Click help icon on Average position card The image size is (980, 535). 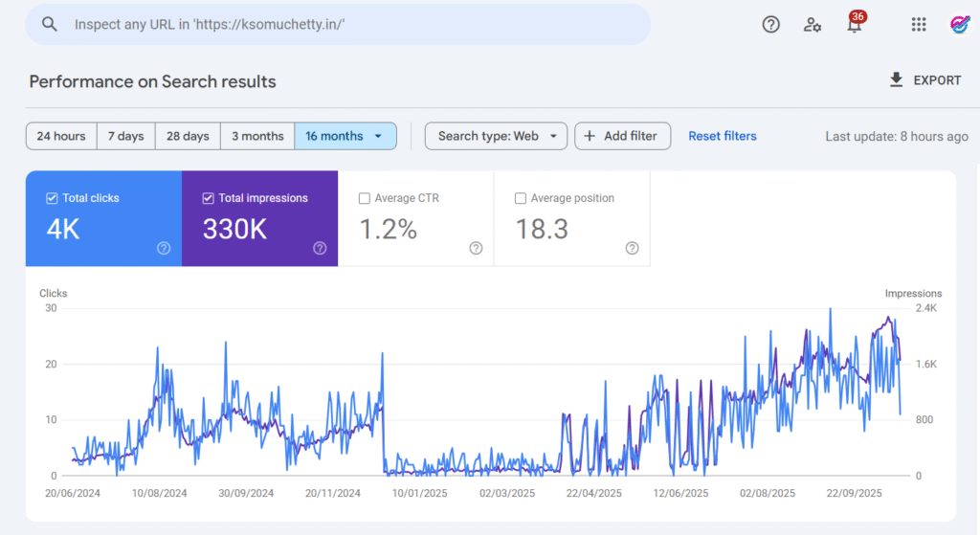pos(632,248)
